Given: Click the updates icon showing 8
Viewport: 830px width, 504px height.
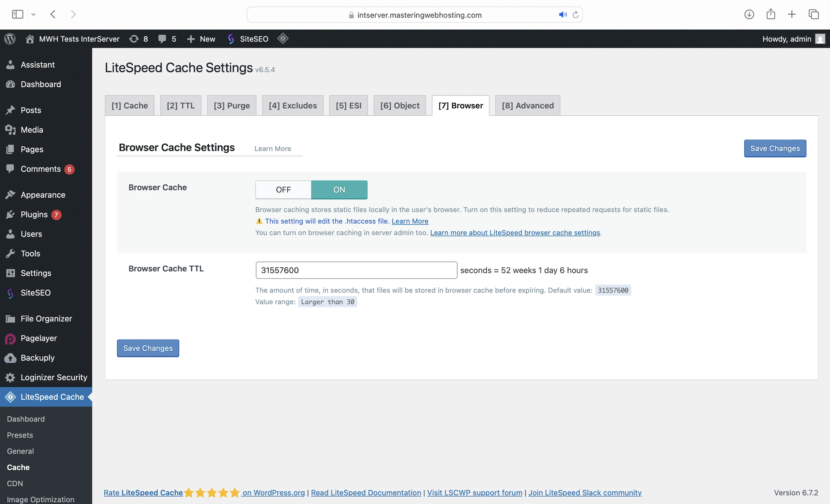Looking at the screenshot, I should [139, 39].
